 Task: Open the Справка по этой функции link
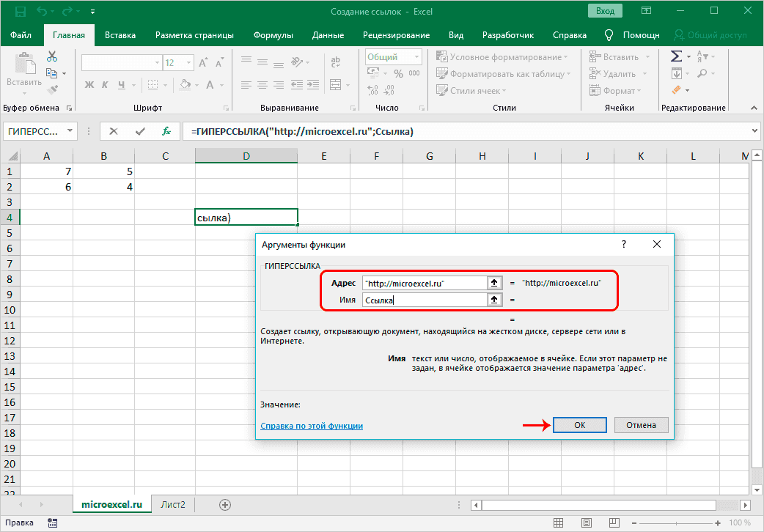click(312, 426)
